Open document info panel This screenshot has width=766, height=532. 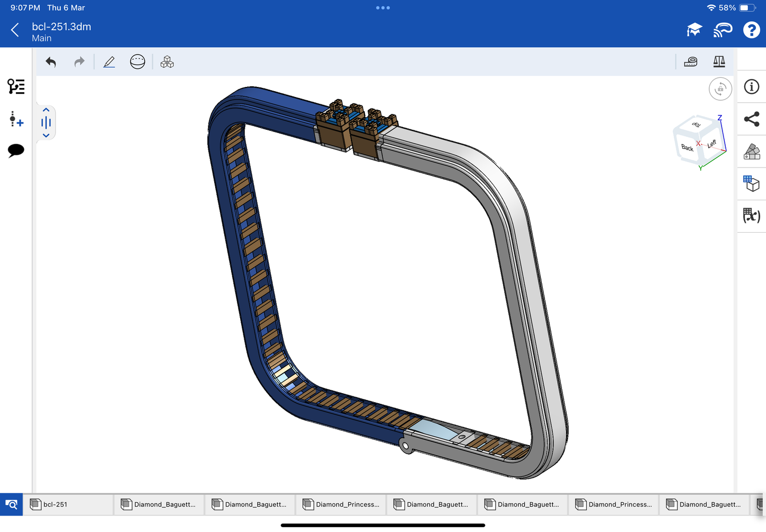click(751, 87)
